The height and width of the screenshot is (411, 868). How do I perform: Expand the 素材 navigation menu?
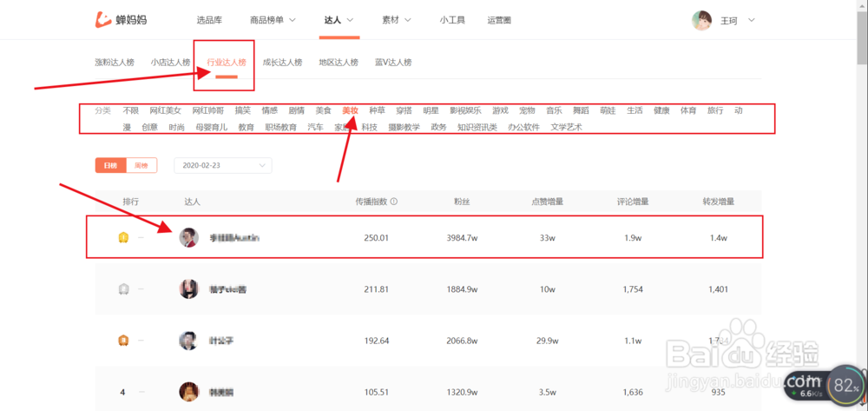tap(397, 21)
